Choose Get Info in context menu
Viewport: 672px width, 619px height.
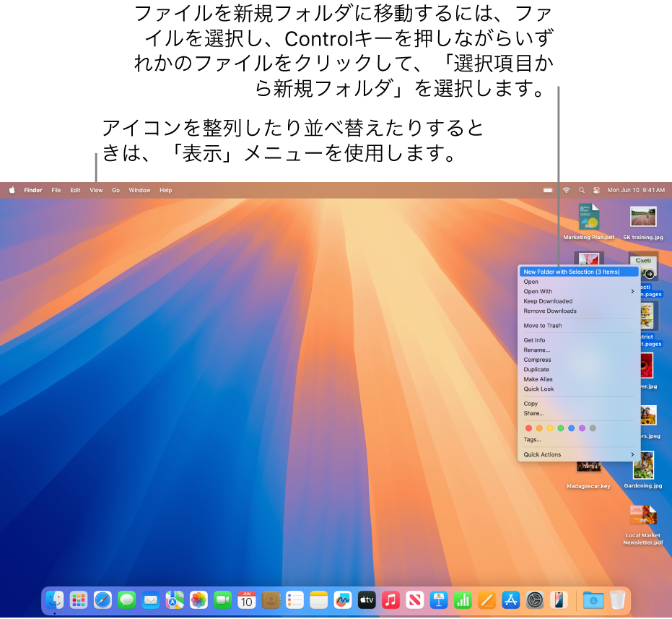[579, 340]
